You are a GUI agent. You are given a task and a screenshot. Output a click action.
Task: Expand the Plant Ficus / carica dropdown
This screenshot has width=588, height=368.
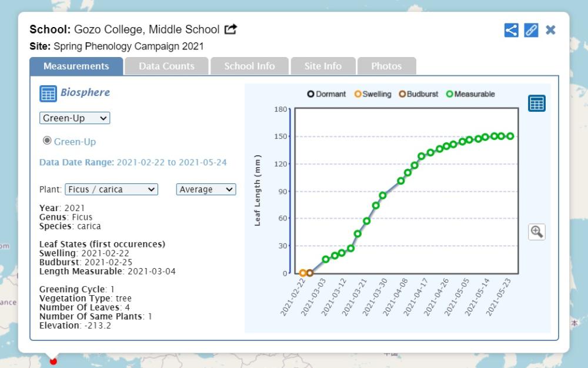[111, 189]
